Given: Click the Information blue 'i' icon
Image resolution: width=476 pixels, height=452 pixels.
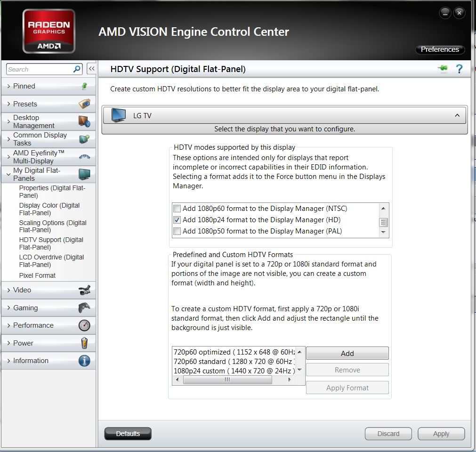Looking at the screenshot, I should (x=84, y=361).
